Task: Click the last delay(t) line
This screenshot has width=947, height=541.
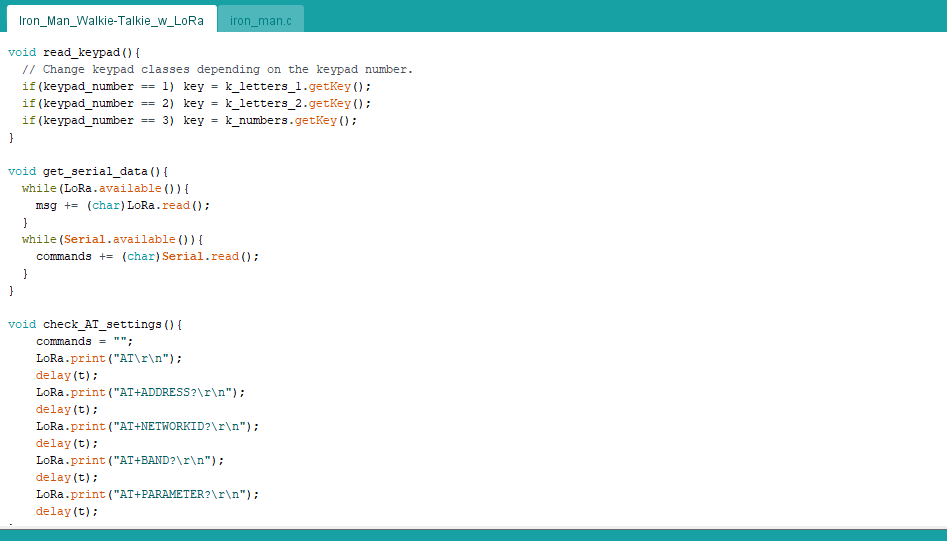Action: [x=67, y=511]
